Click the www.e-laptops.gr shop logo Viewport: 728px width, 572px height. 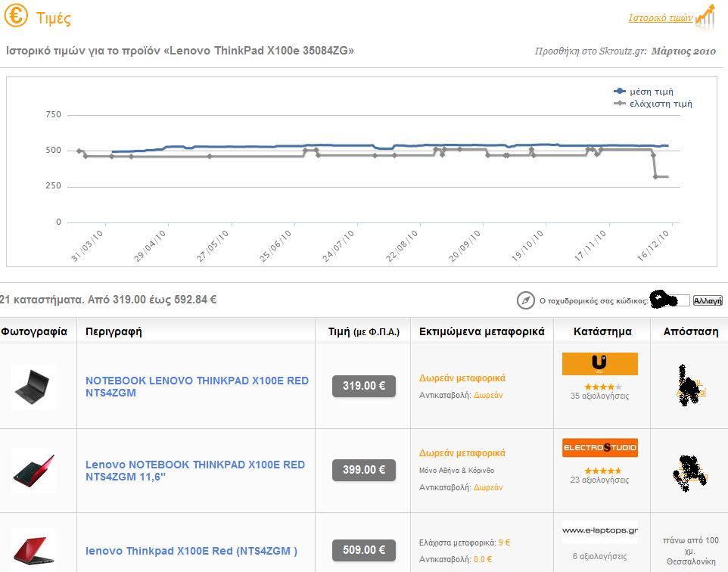[600, 532]
